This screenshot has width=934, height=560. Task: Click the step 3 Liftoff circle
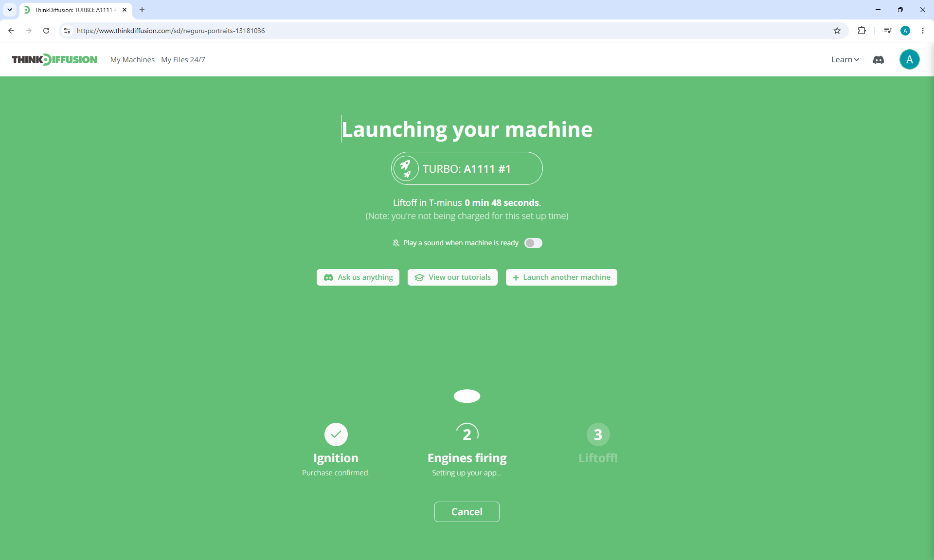pos(598,434)
